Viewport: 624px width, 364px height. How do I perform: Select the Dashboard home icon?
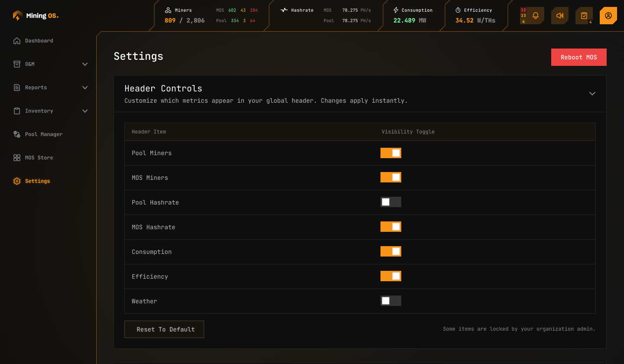pyautogui.click(x=16, y=40)
